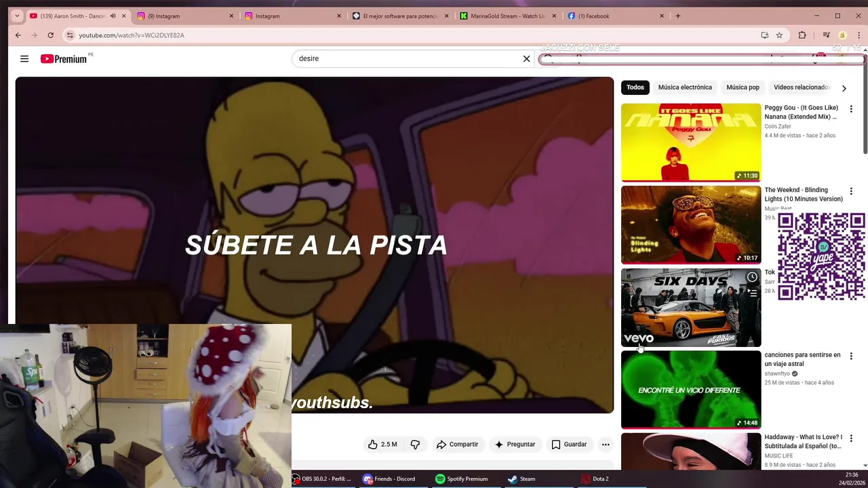Open shawnftyo channel link

pyautogui.click(x=777, y=373)
